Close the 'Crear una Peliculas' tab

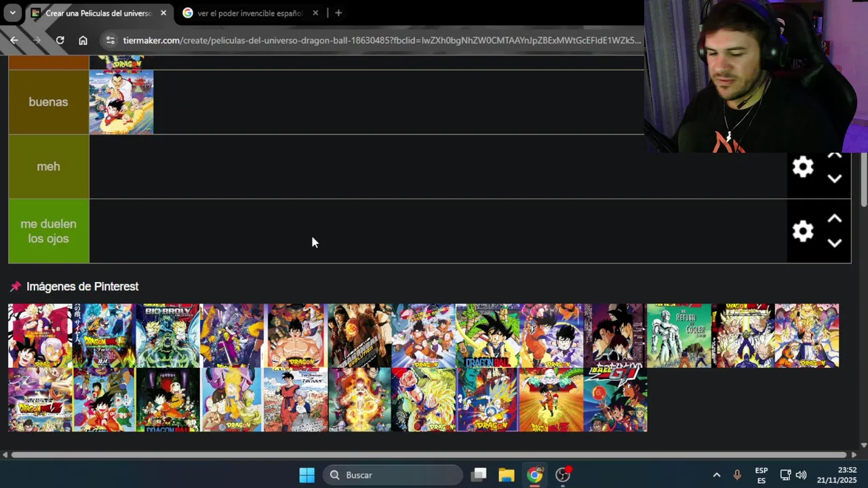(163, 13)
